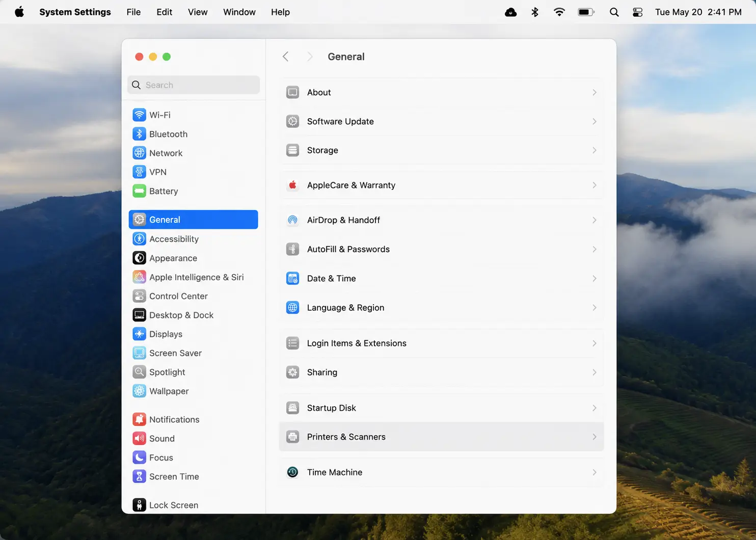Click the Apple Intelligence & Siri icon
This screenshot has height=540, width=756.
tap(139, 277)
